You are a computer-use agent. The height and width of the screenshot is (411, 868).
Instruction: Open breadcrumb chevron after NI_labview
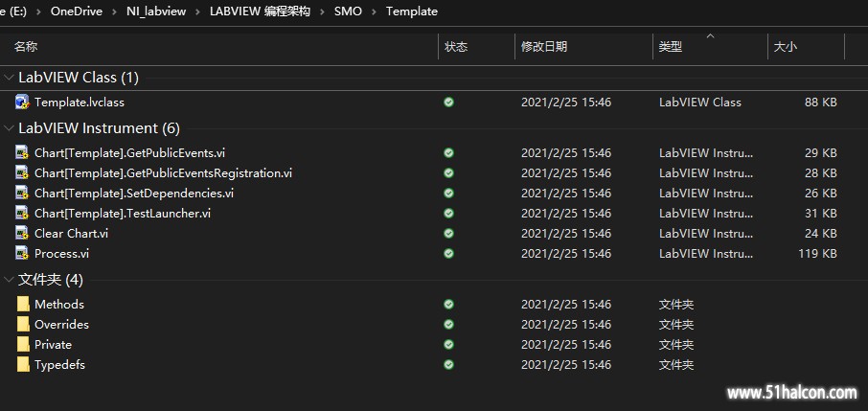pyautogui.click(x=197, y=11)
